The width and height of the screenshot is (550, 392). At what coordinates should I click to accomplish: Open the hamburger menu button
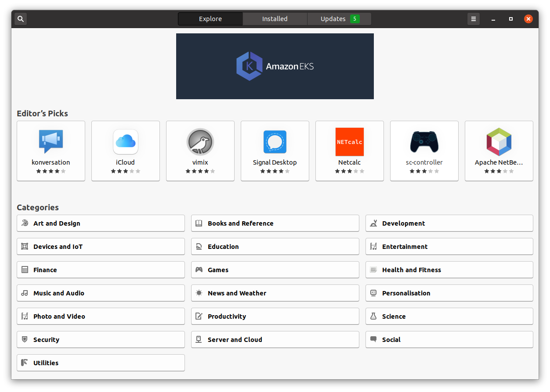(x=473, y=19)
